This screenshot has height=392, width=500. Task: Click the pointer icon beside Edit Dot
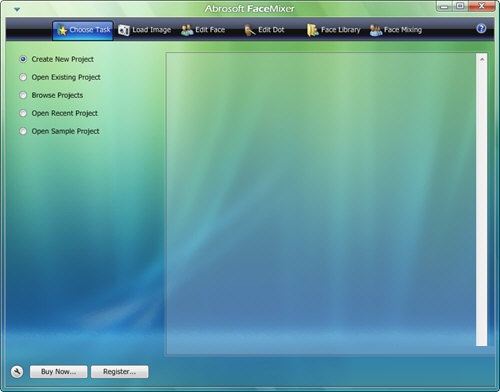[x=250, y=30]
